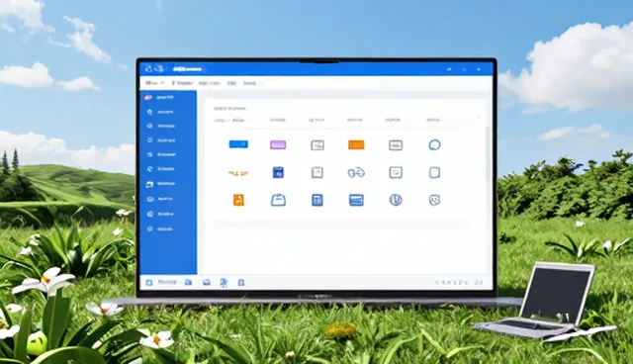Click the sort arrow in the first column header
Image resolution: width=633 pixels, height=364 pixels.
pos(228,121)
